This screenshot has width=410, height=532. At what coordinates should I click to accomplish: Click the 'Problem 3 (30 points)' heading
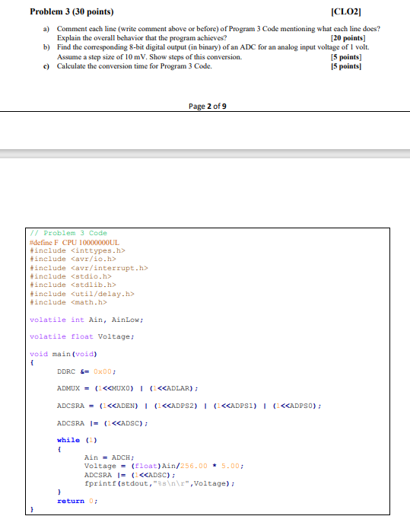tap(72, 11)
